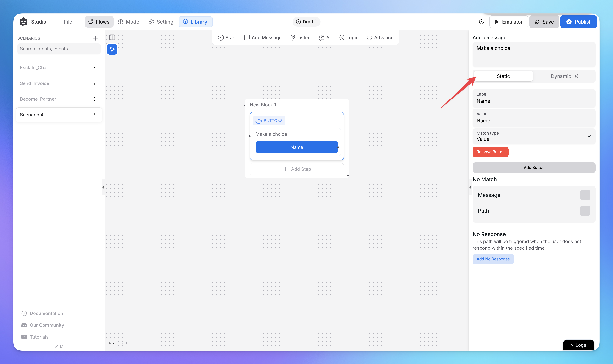The image size is (613, 364).
Task: Expand the Logs panel
Action: pyautogui.click(x=578, y=345)
